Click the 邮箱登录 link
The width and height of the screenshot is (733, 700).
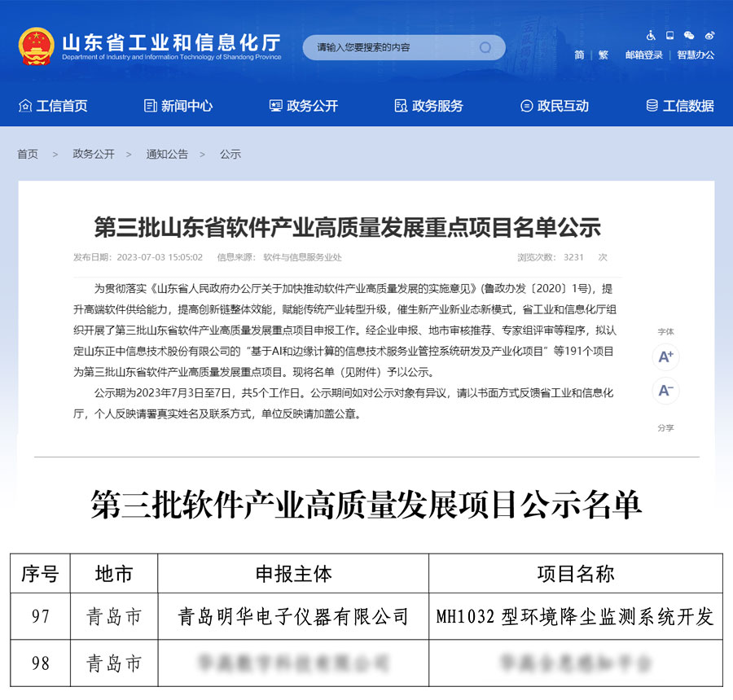[x=644, y=55]
